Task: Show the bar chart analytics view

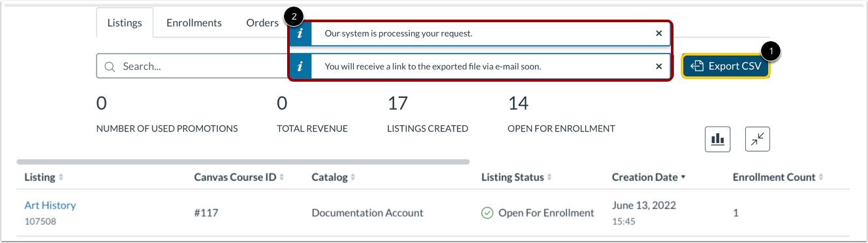Action: click(718, 139)
